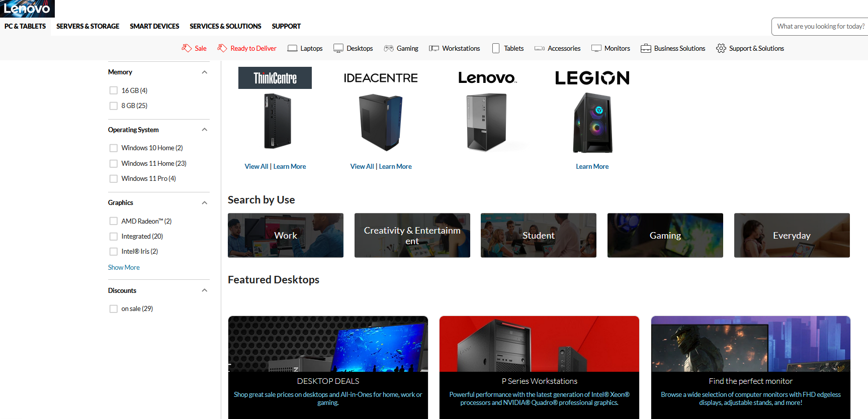Screen dimensions: 868x419
Task: Click Show More under Graphics
Action: pyautogui.click(x=124, y=267)
